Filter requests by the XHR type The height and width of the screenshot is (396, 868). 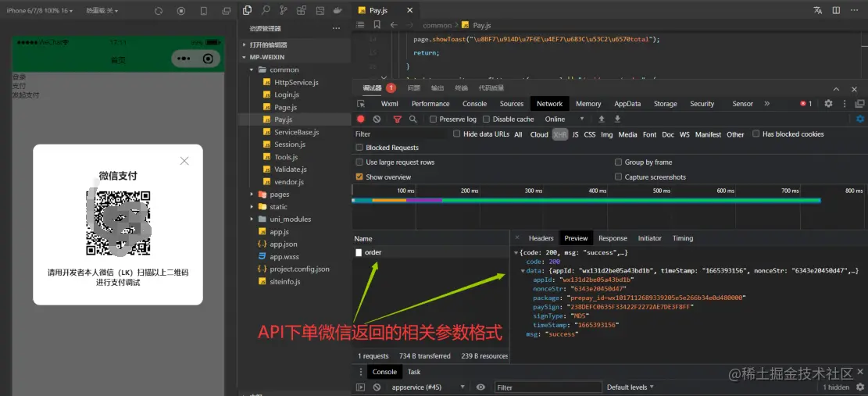(559, 134)
